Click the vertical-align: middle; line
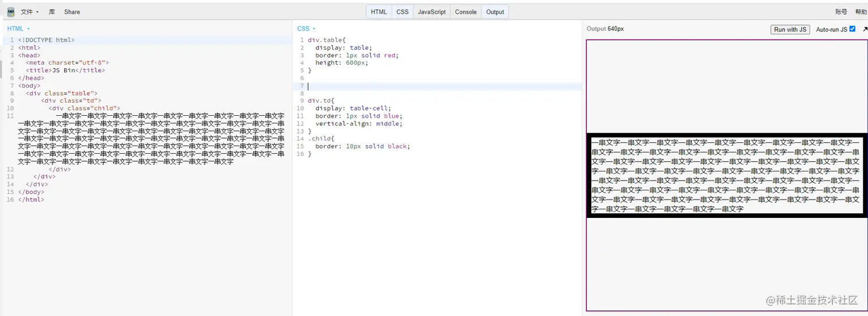Image resolution: width=868 pixels, height=316 pixels. [x=359, y=123]
